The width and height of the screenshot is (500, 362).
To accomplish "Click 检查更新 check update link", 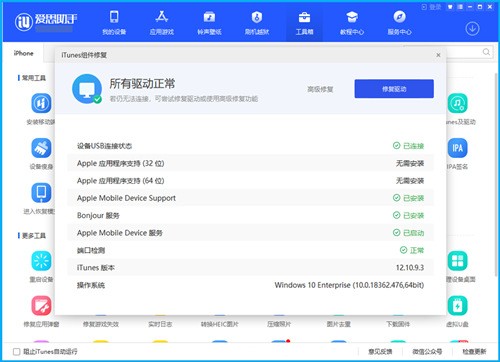I will click(474, 352).
